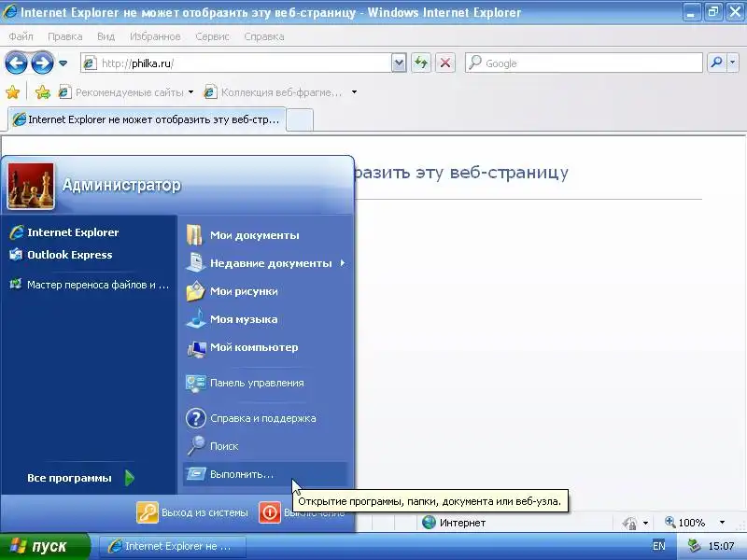Click the Add to Favorites bar icon
Screen dimensions: 747x560
(42, 91)
